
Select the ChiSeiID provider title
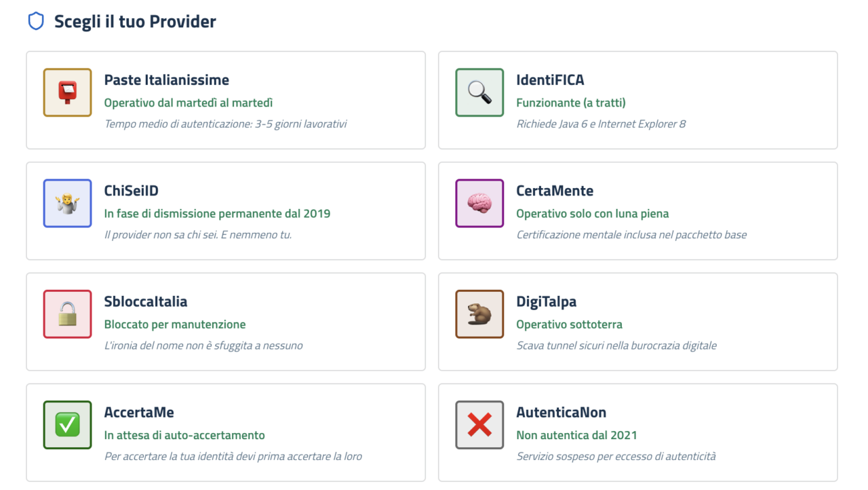pyautogui.click(x=131, y=191)
